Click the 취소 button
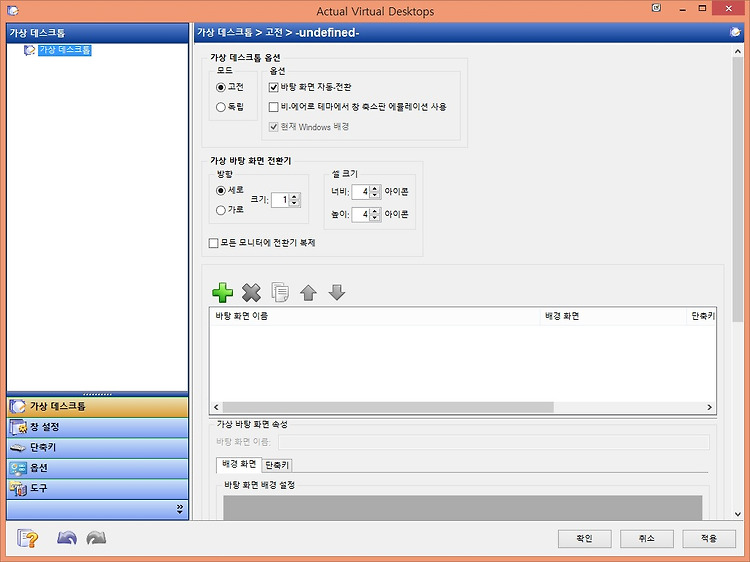This screenshot has width=750, height=562. (x=647, y=539)
